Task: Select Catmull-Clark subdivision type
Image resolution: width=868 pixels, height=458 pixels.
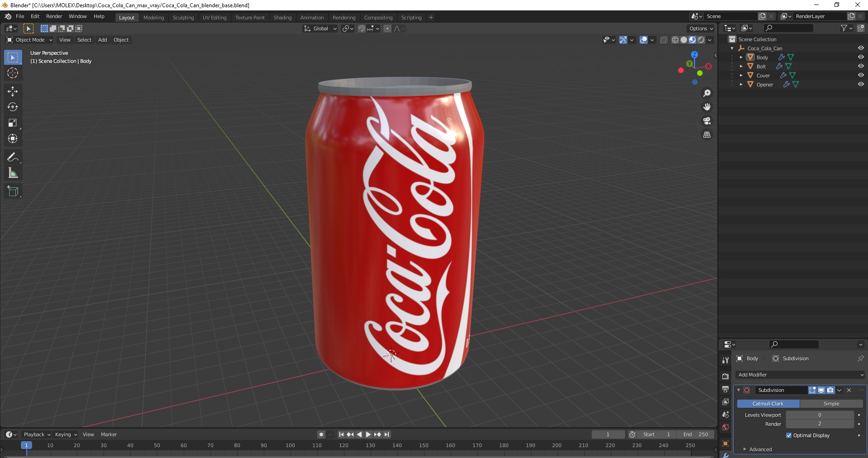Action: (x=768, y=404)
